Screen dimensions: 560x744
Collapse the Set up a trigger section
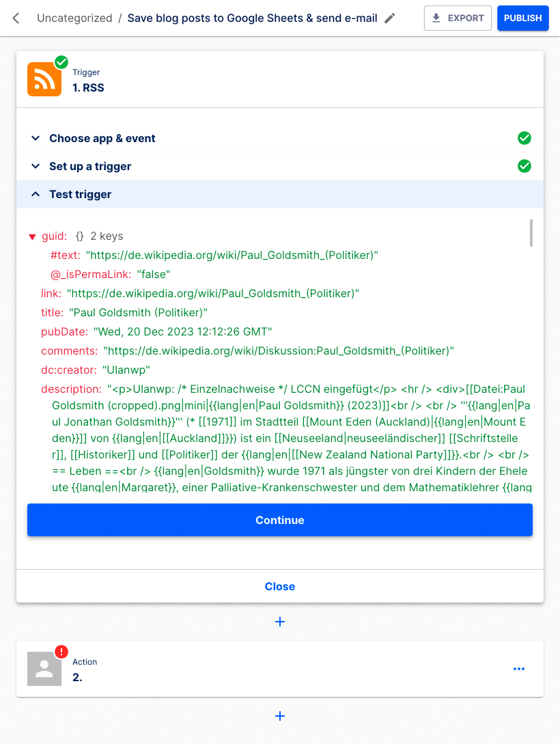click(x=36, y=166)
